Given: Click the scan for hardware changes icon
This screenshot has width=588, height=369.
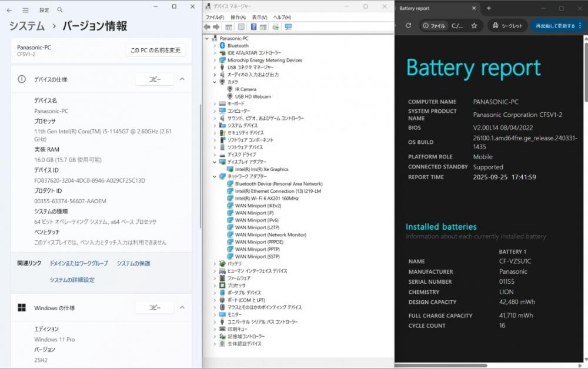Looking at the screenshot, I should coord(288,27).
